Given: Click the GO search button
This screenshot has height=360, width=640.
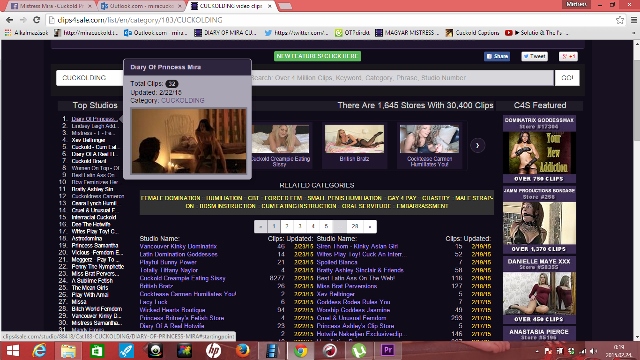Looking at the screenshot, I should click(567, 78).
